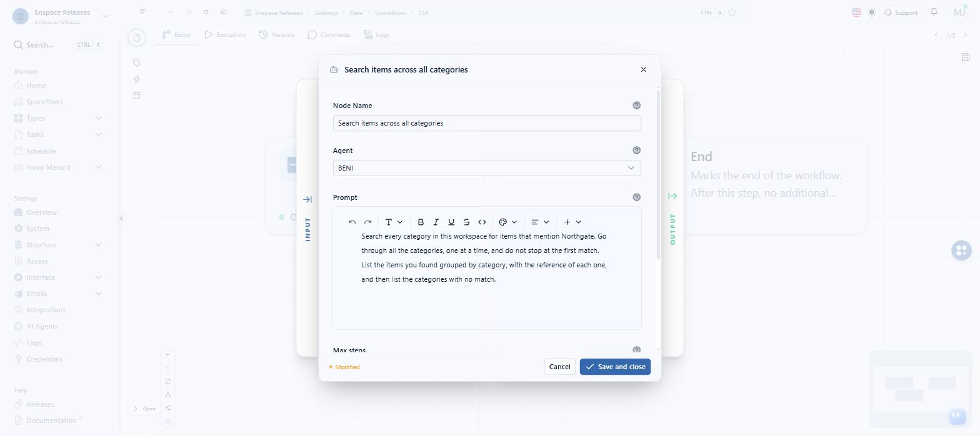Save the flow with floppy disk icon
This screenshot has width=980, height=436.
tap(966, 57)
